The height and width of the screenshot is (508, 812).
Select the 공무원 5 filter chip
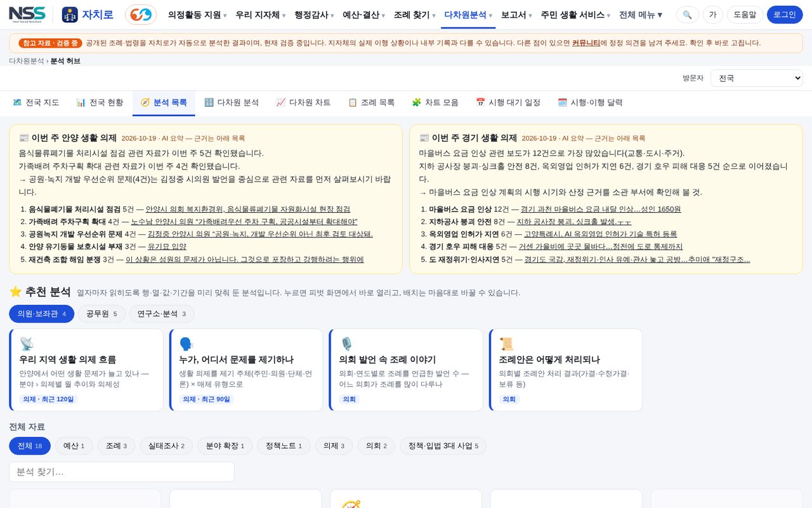(101, 314)
